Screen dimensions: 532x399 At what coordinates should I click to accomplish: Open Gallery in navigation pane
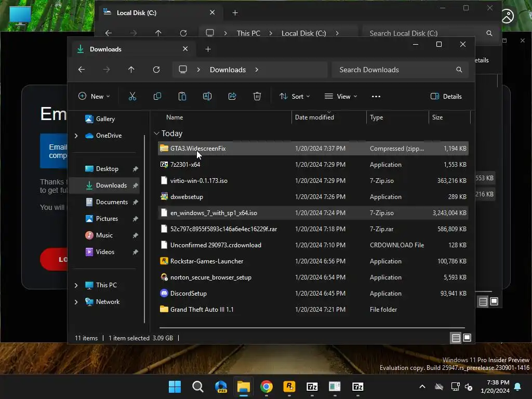[105, 119]
